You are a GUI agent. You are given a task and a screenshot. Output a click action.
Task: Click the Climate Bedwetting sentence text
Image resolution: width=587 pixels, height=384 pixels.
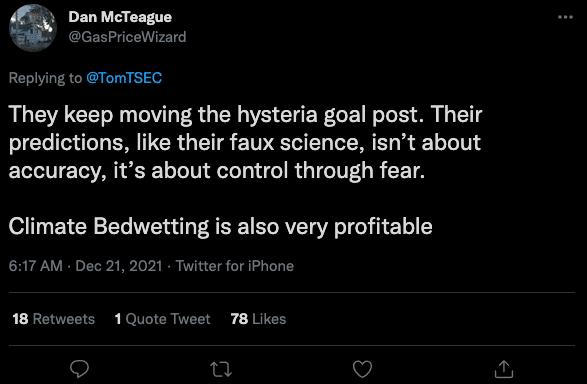[220, 227]
